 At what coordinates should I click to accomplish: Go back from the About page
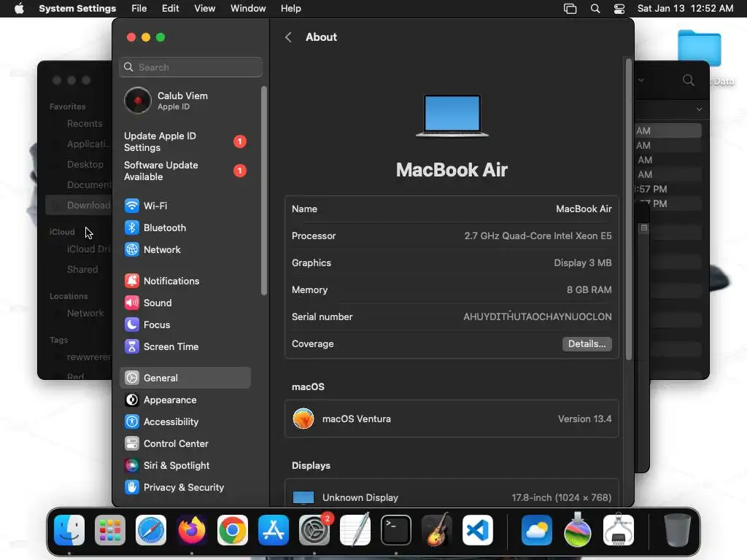[288, 37]
